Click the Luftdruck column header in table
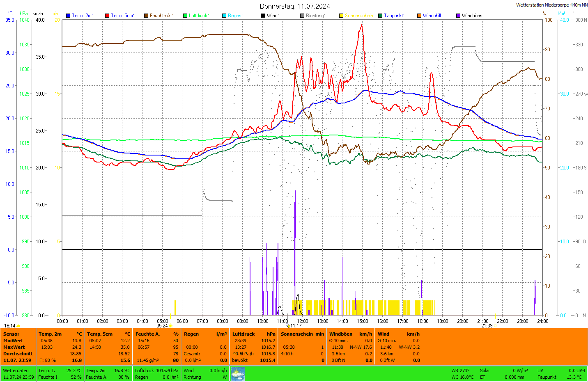This screenshot has height=382, width=588. (243, 334)
